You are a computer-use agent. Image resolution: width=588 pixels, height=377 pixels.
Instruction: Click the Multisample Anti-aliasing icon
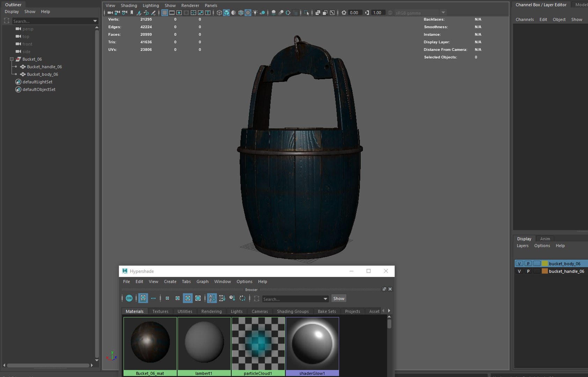(288, 13)
